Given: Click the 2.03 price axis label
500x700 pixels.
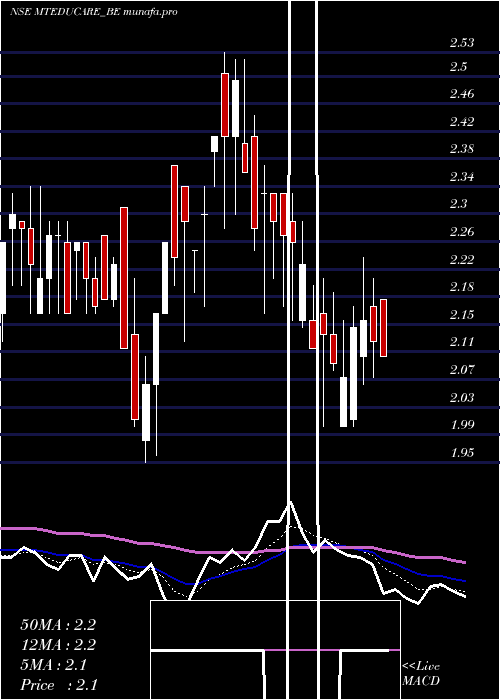Looking at the screenshot, I should (462, 397).
